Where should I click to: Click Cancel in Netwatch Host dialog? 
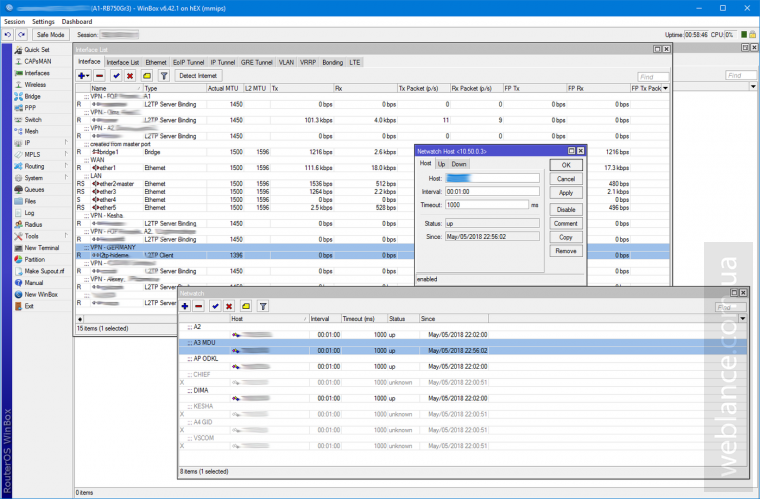(x=566, y=179)
